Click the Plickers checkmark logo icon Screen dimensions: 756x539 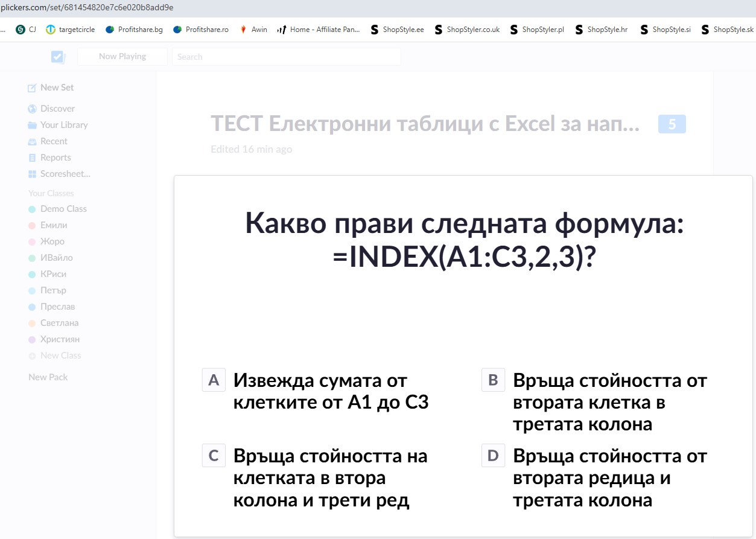[58, 57]
